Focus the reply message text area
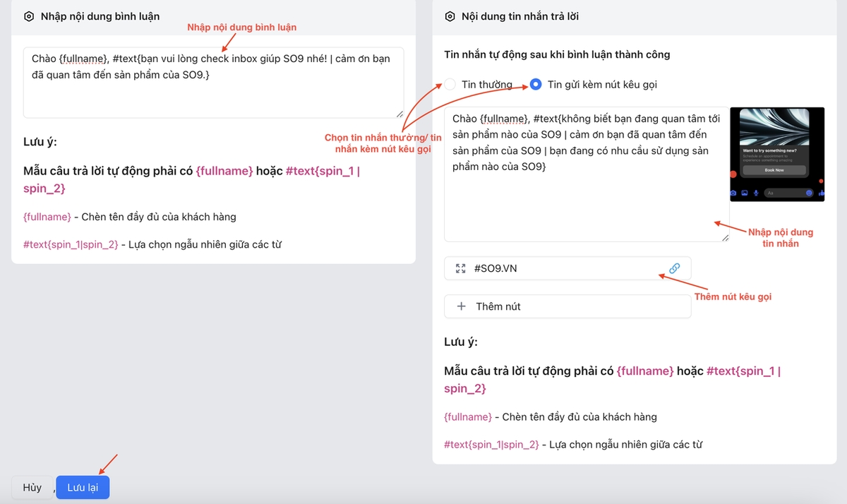Viewport: 847px width, 504px height. click(587, 174)
